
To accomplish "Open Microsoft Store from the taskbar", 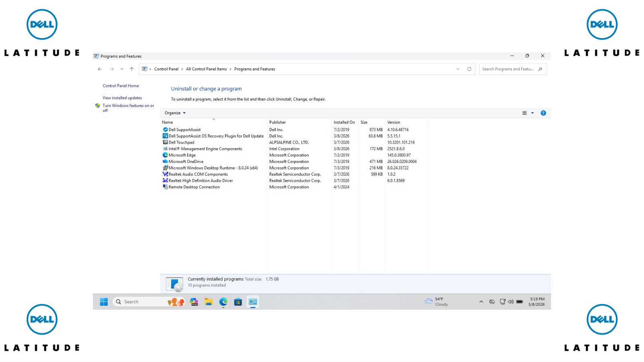I will click(238, 302).
